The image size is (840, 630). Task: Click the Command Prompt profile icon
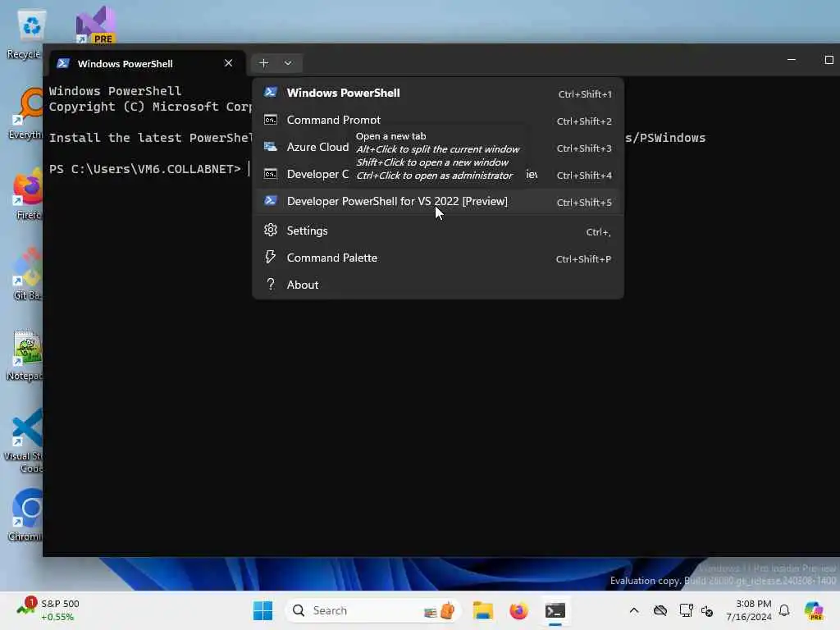coord(271,120)
